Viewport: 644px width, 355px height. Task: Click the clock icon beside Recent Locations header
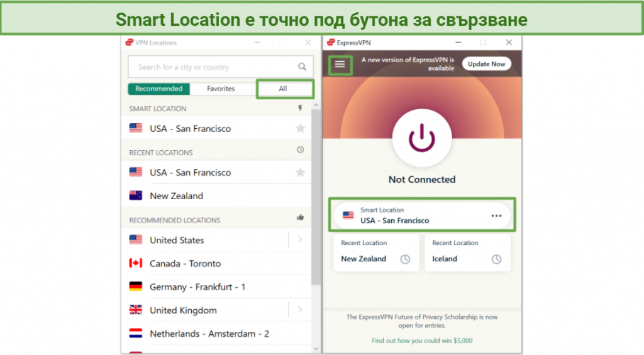click(300, 150)
